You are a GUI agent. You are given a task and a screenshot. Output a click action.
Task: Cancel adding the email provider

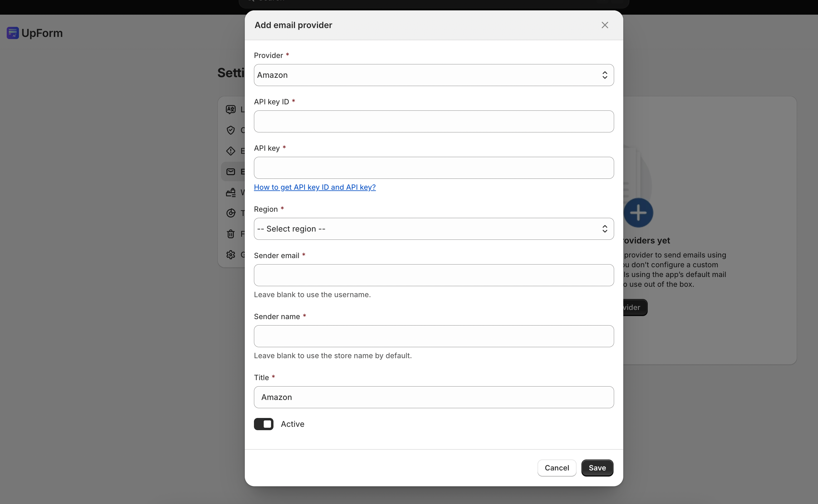(556, 468)
